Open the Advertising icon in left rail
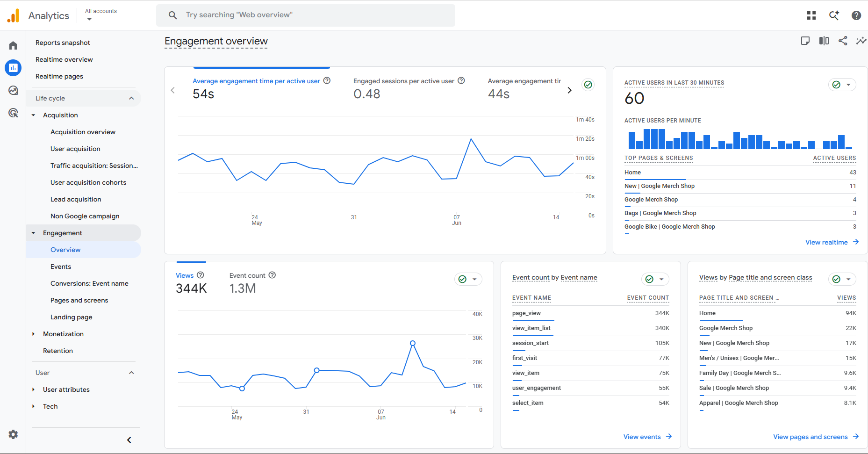 point(13,113)
